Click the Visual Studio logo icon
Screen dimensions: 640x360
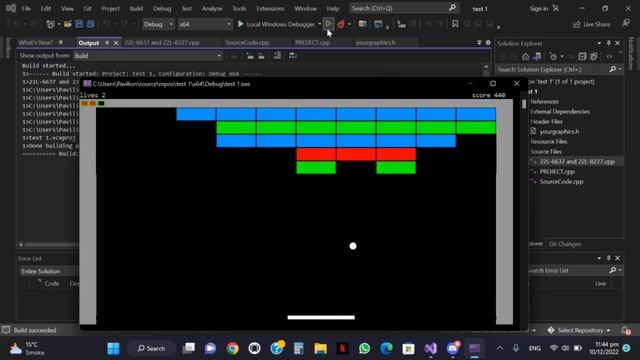point(11,8)
